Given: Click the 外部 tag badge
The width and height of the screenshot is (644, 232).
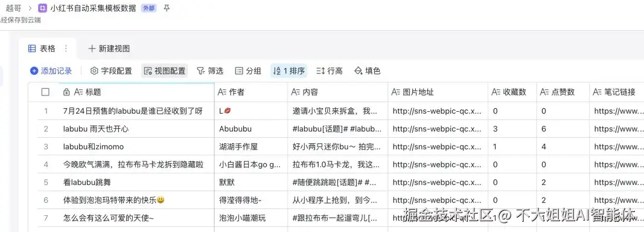Looking at the screenshot, I should tap(149, 8).
